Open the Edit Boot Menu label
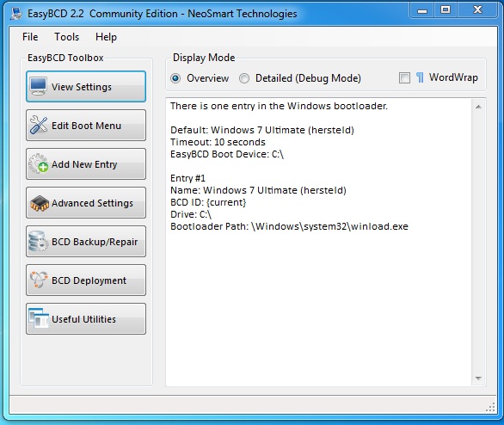 click(x=87, y=126)
